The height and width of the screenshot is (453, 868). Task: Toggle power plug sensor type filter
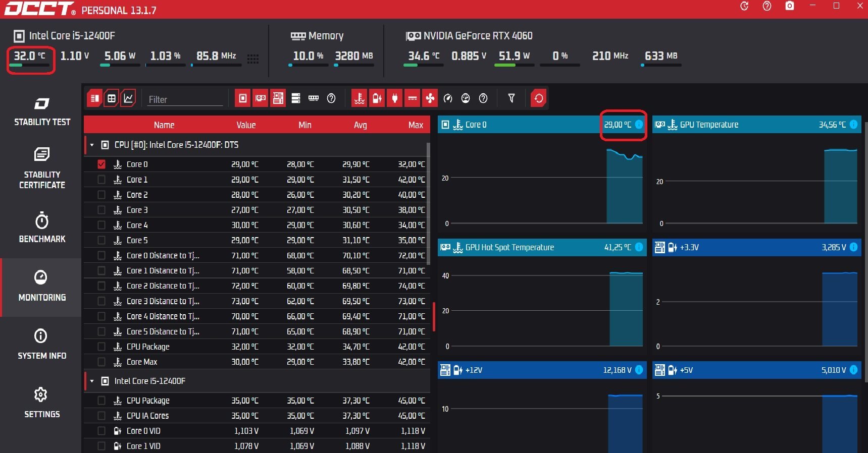tap(394, 98)
